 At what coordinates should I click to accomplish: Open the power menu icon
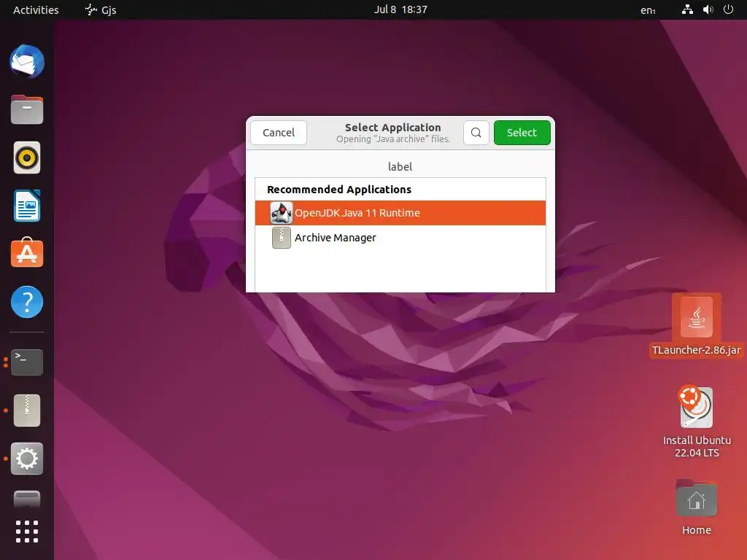point(728,9)
